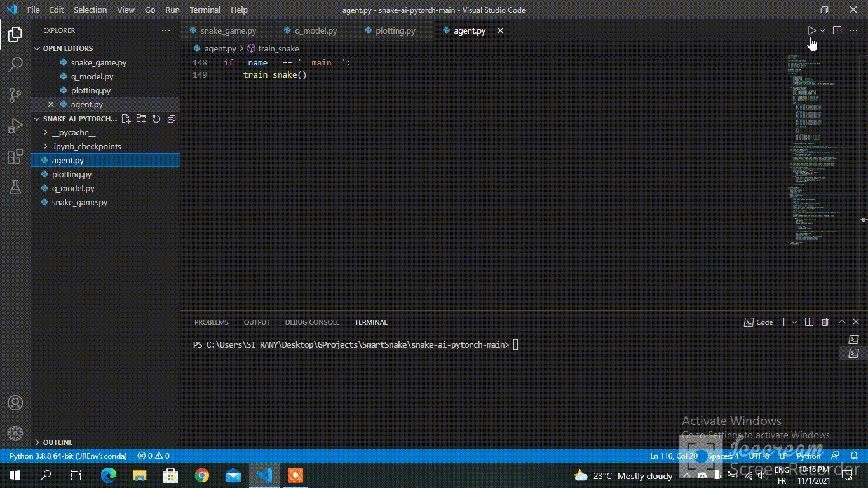Screen dimensions: 868x488
Task: Click the Python language mode indicator
Action: (x=808, y=456)
